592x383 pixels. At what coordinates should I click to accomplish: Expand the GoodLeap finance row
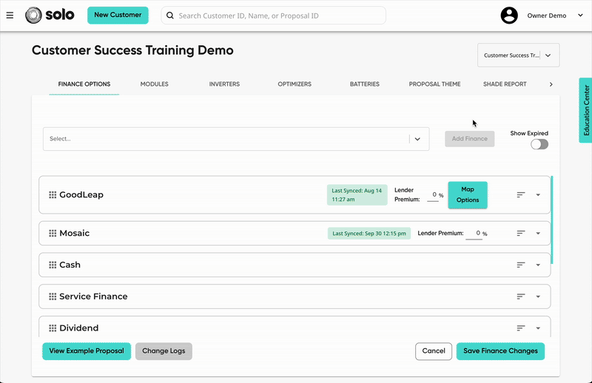tap(538, 195)
